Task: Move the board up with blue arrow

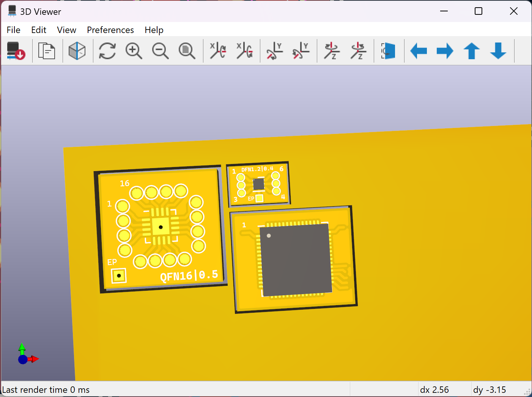Action: (472, 51)
